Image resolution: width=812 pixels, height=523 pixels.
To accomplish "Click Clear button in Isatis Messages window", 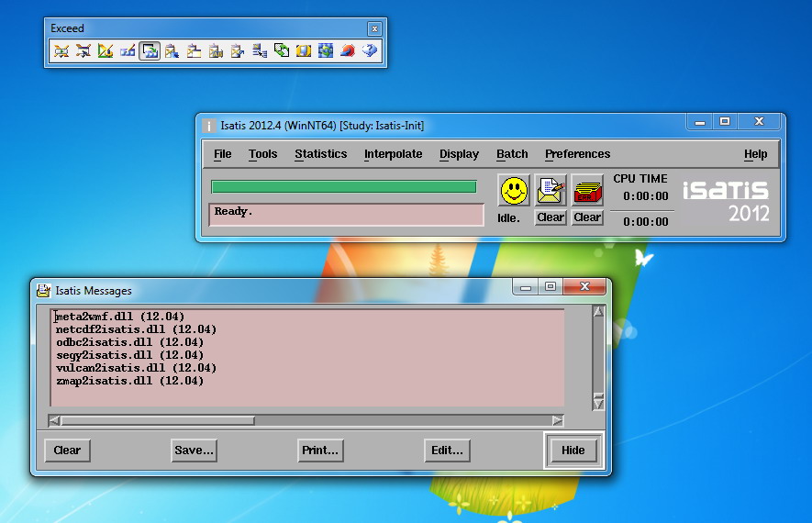I will [x=67, y=451].
